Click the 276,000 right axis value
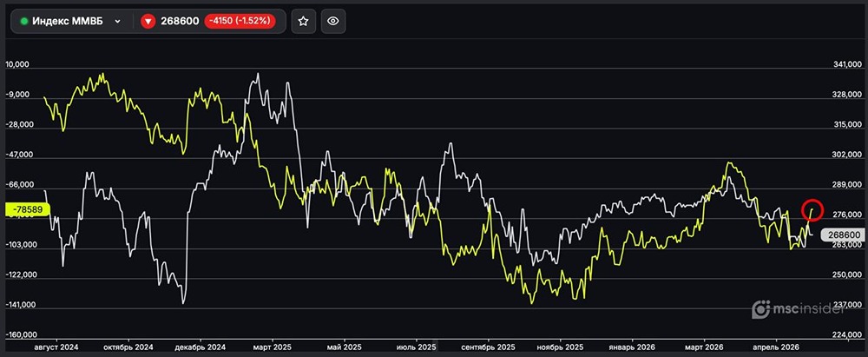Viewport: 868px width, 357px height. point(847,215)
